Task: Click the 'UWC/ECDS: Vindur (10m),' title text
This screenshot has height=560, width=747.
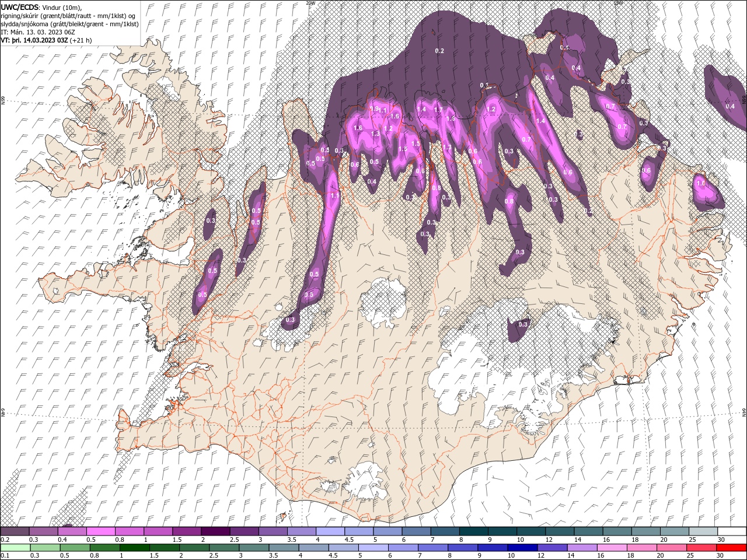Action: point(41,7)
